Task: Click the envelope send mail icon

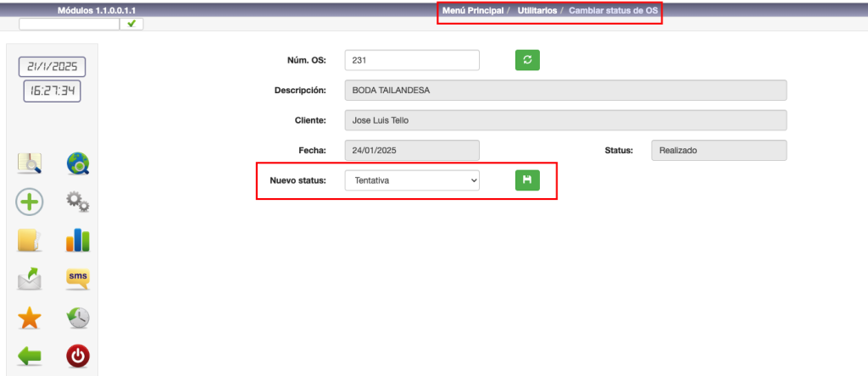Action: pyautogui.click(x=30, y=279)
